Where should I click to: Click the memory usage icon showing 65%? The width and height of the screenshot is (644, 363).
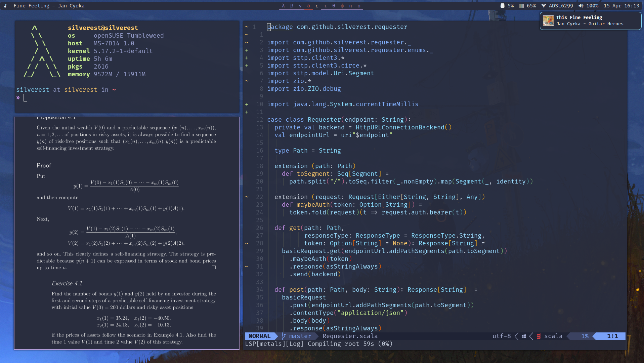(521, 6)
